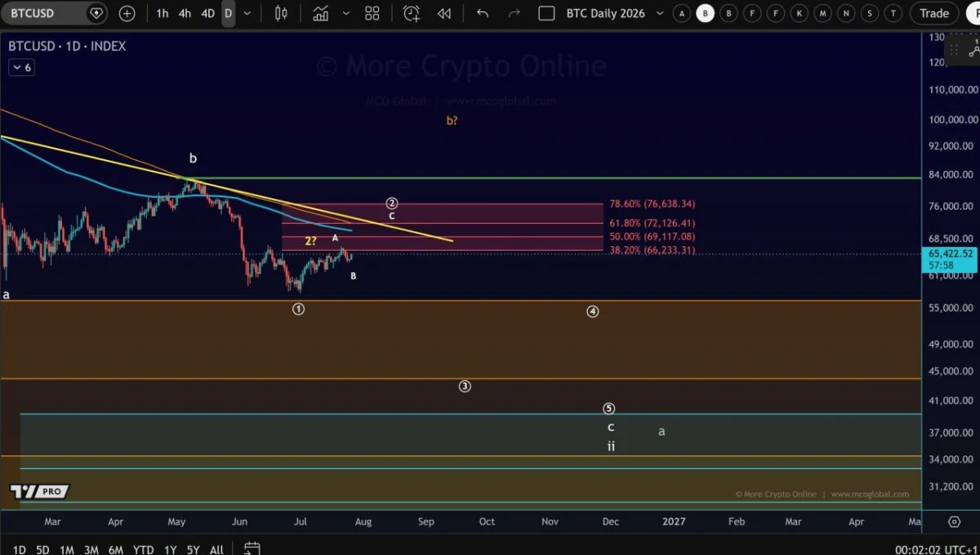Click the BTCUSD 1D INDEX chart title
The image size is (980, 555).
(67, 47)
